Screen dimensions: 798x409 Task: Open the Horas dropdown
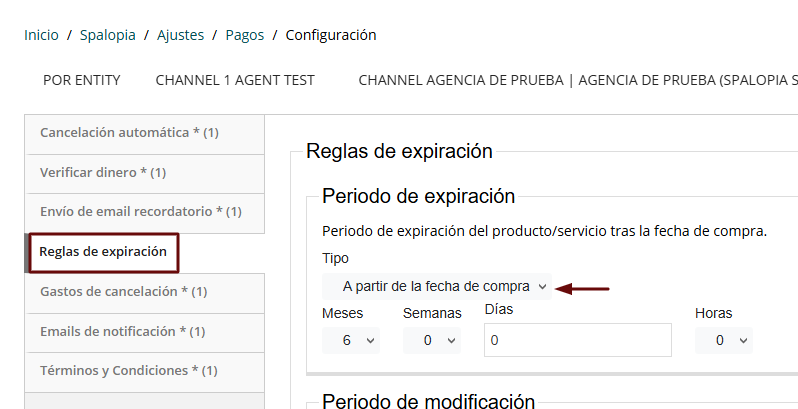tap(724, 340)
